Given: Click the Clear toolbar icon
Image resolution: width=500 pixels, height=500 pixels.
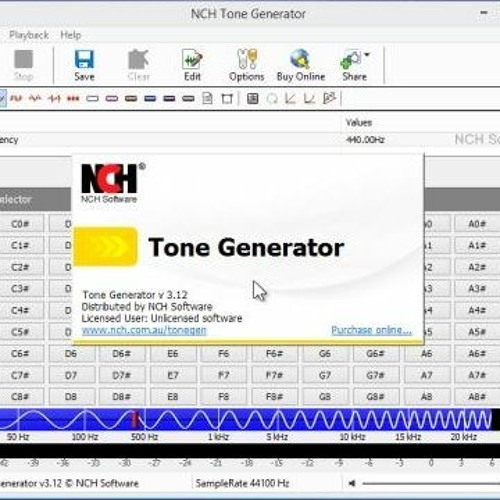Looking at the screenshot, I should pyautogui.click(x=138, y=59).
